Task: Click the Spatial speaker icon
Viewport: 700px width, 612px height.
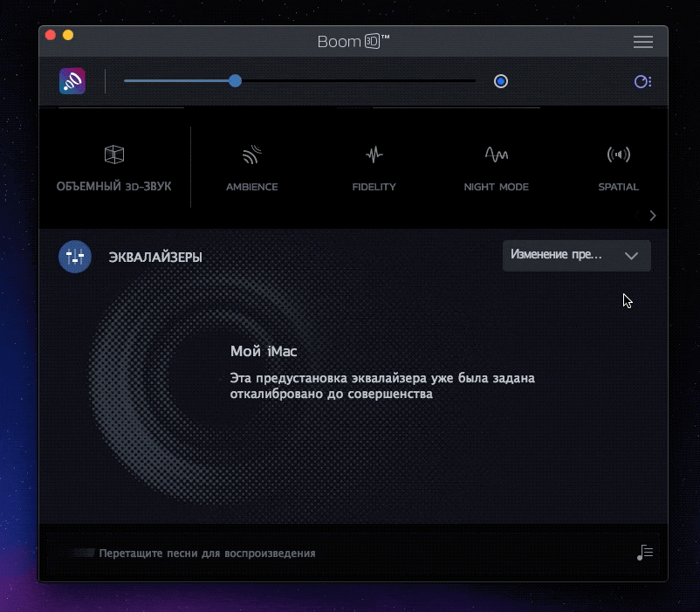Action: 618,155
